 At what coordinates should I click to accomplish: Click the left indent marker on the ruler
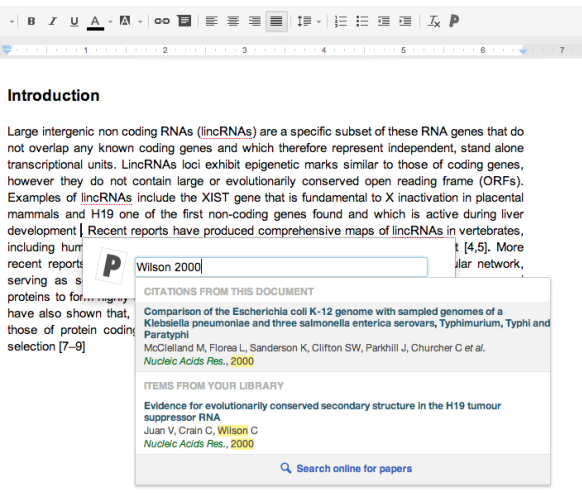(7, 49)
